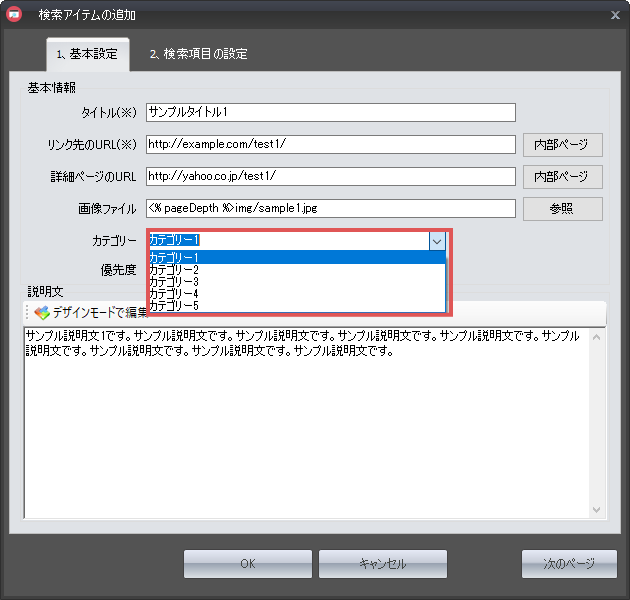Image resolution: width=630 pixels, height=600 pixels.
Task: Click the 画像ファイル path field
Action: click(330, 209)
